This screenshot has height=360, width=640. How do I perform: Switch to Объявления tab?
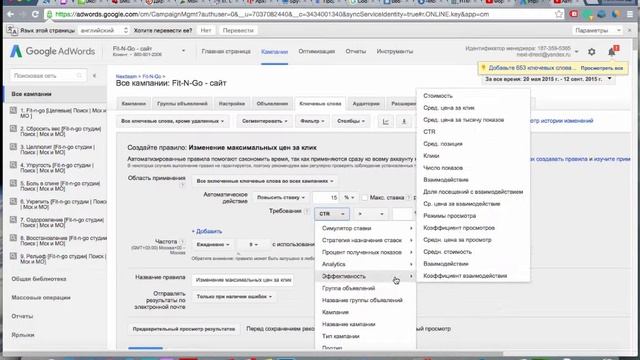[272, 104]
